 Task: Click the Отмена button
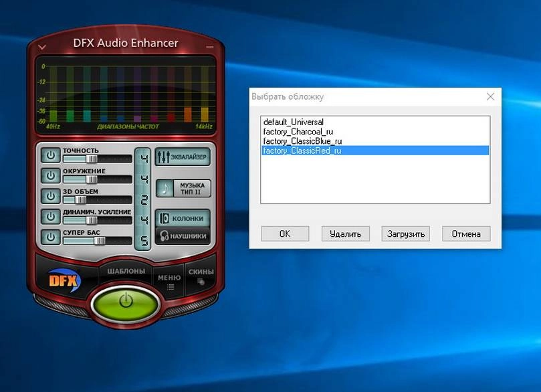[466, 234]
